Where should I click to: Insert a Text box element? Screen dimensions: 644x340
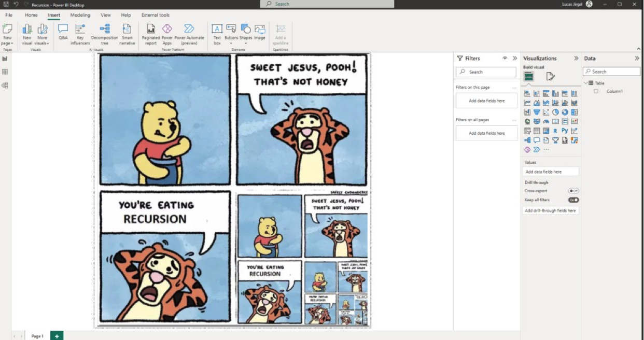tap(217, 32)
